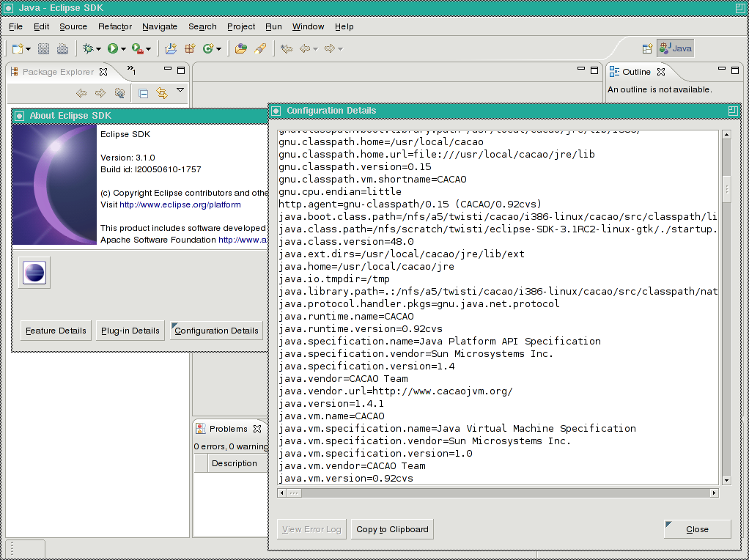Viewport: 749px width, 560px height.
Task: Close the Problems view tab
Action: 257,429
